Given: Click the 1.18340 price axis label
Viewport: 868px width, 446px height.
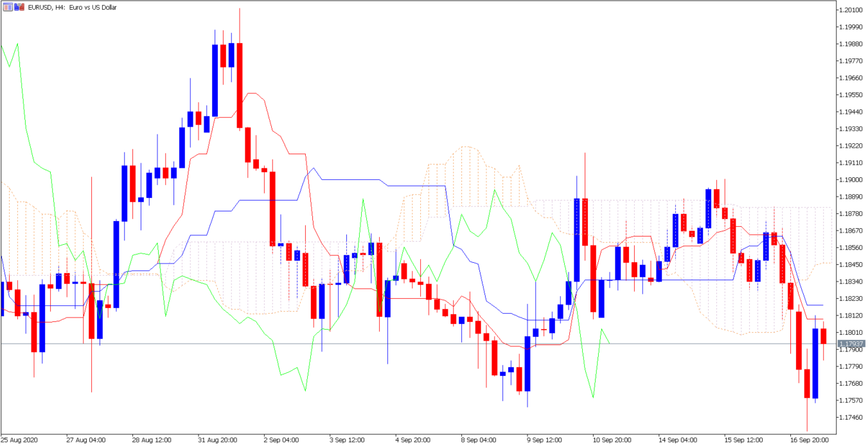Looking at the screenshot, I should [x=851, y=281].
